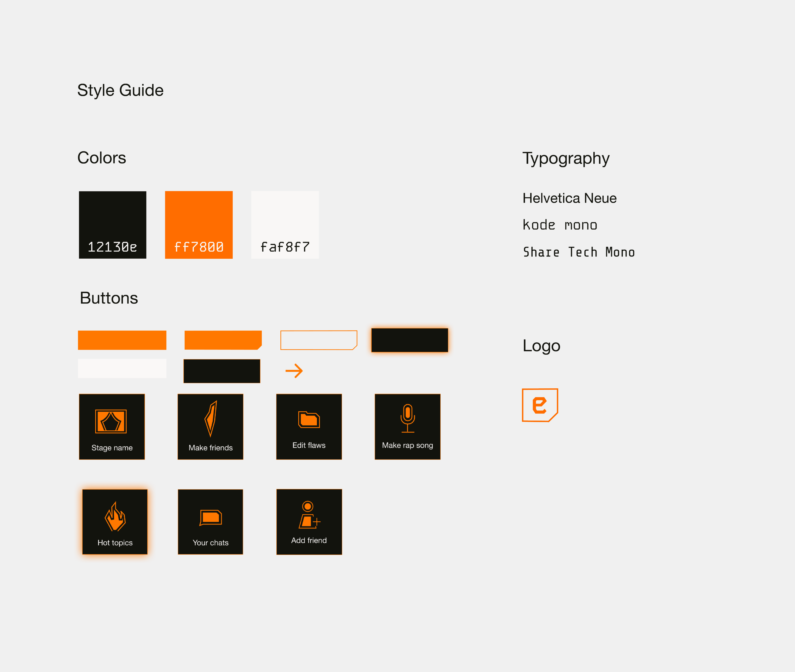Image resolution: width=795 pixels, height=672 pixels.
Task: Select the 12130e black color swatch
Action: pyautogui.click(x=113, y=225)
